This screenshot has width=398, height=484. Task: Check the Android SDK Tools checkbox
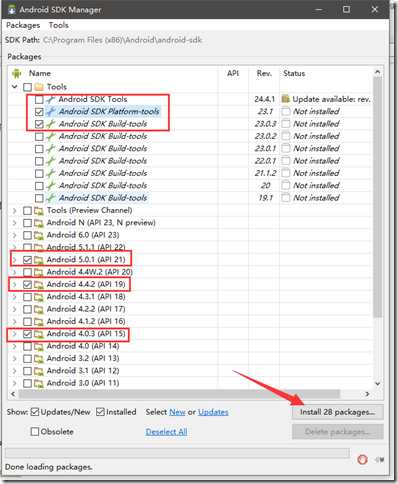pyautogui.click(x=39, y=99)
